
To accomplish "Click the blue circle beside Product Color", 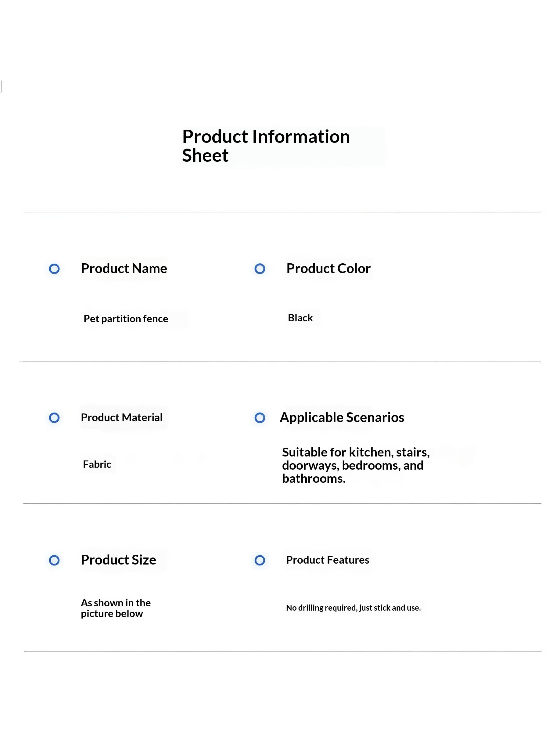I will tap(260, 269).
